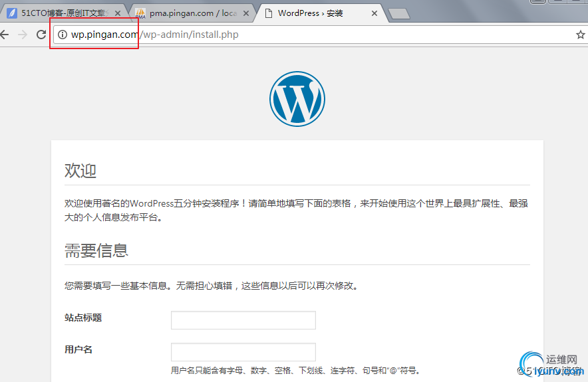
Task: Switch to the 51CTO博客 tab
Action: click(x=64, y=13)
